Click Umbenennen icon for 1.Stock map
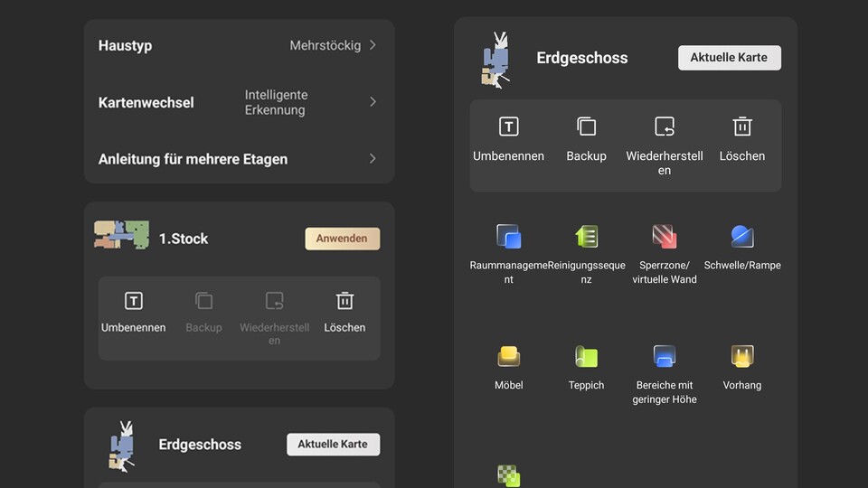The image size is (868, 488). [x=134, y=301]
